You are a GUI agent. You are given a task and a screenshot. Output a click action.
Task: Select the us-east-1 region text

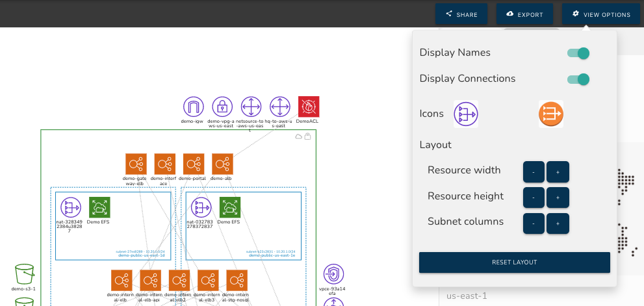pos(467,296)
